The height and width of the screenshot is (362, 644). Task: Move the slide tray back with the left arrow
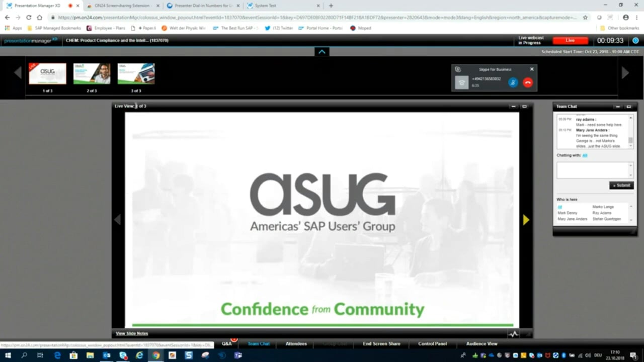tap(18, 73)
